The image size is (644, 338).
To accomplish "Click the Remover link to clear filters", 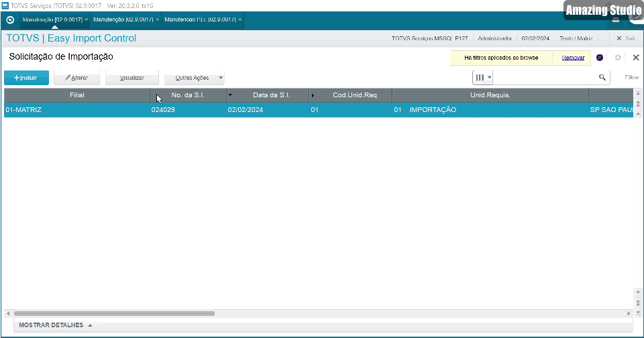I will [x=573, y=58].
